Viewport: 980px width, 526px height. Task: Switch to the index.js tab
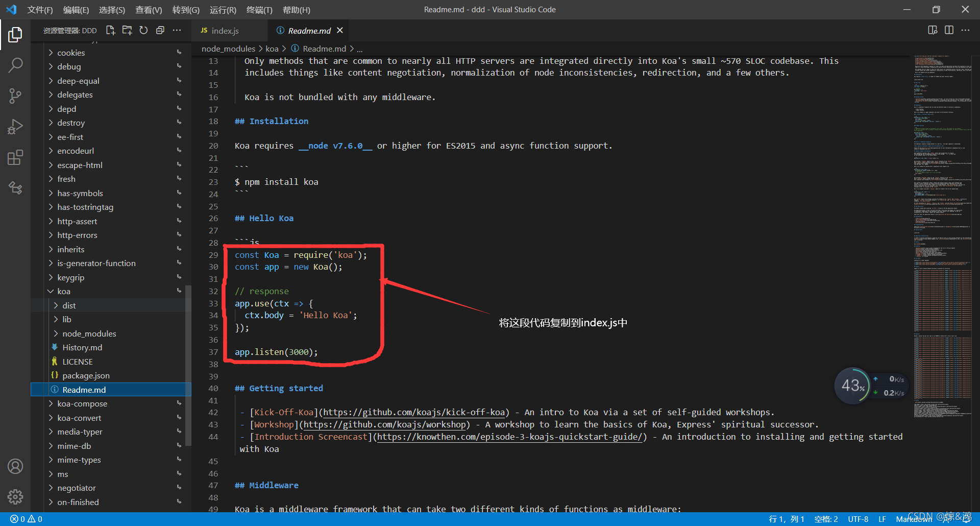(230, 31)
